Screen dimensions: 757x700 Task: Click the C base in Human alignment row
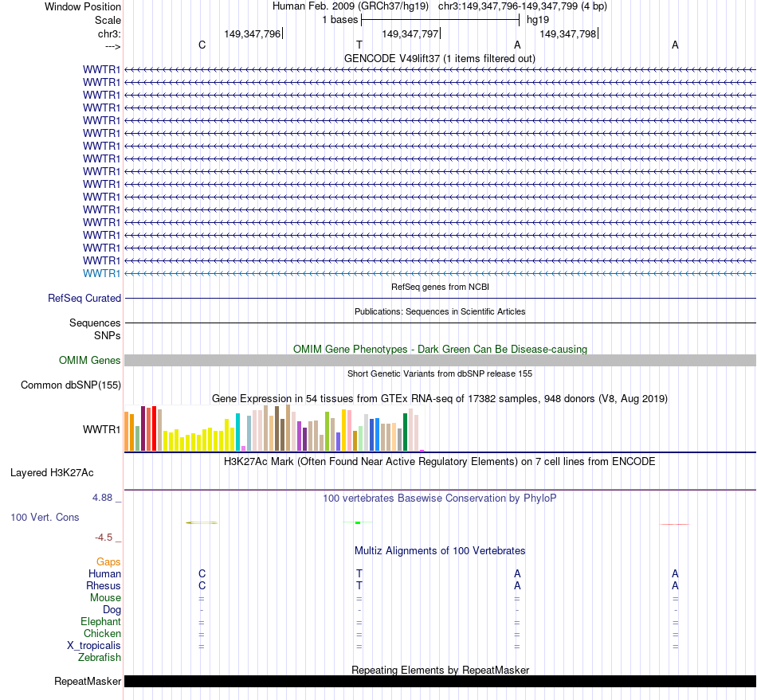(202, 573)
